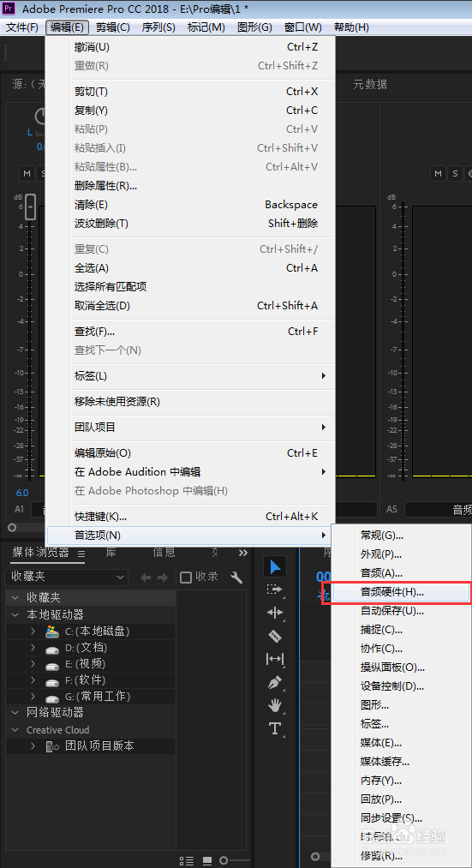Select the Ripple Edit tool
472x868 pixels.
click(274, 613)
